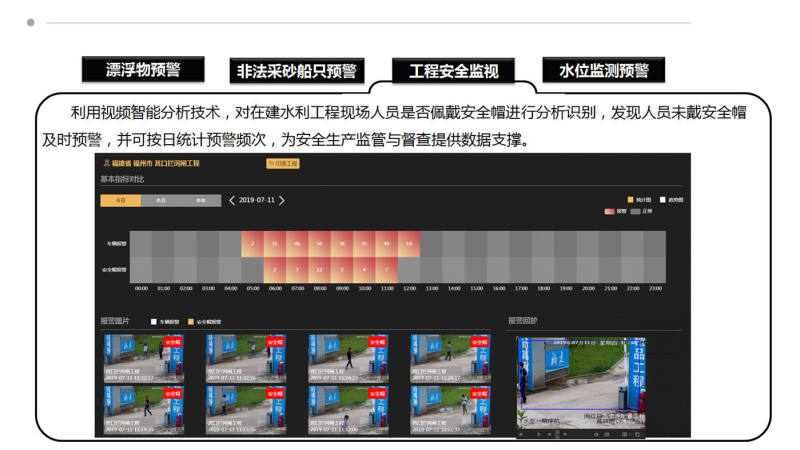Image resolution: width=800 pixels, height=450 pixels.
Task: Click the 05:00 vehicle alarm heatmap cell
Action: click(x=252, y=243)
